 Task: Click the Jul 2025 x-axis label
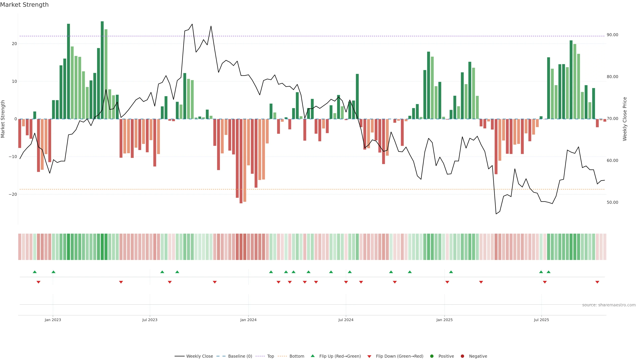(x=541, y=320)
